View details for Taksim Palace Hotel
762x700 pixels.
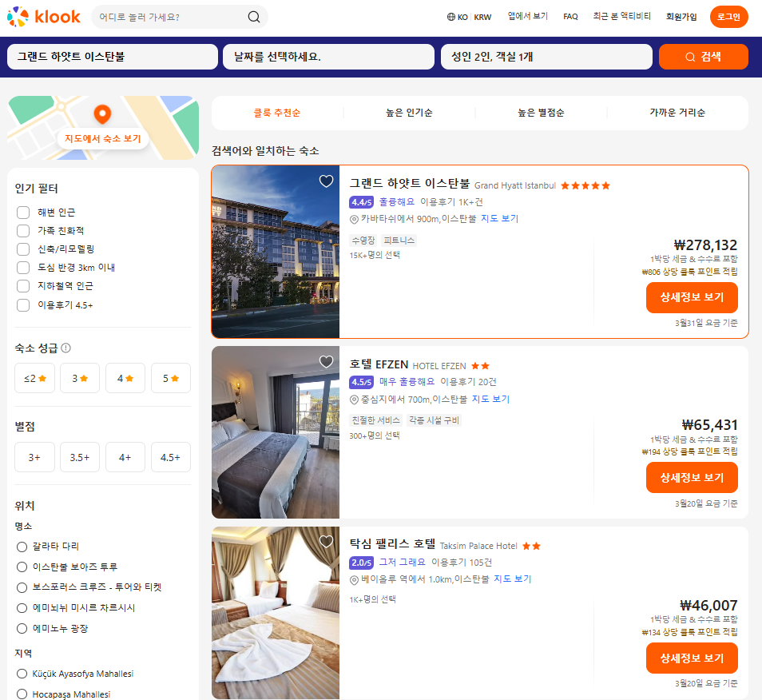[692, 658]
